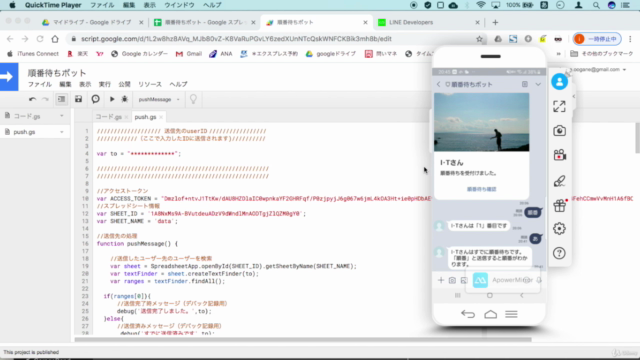Tap the 順番待ち確認 link in LINE message
Screen dimensions: 640x360
(x=482, y=189)
